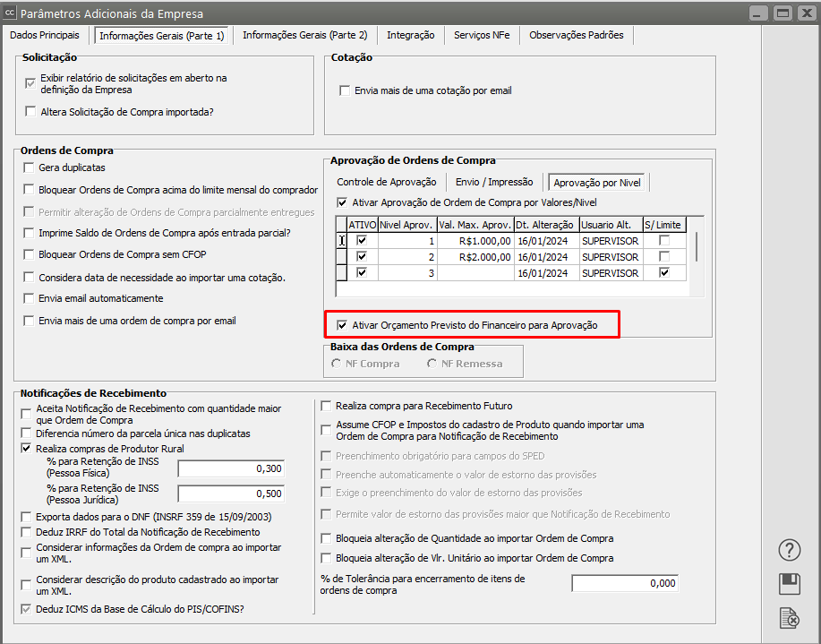This screenshot has height=644, width=821.
Task: Click the INSS Pessoa Física percentage field
Action: (230, 468)
